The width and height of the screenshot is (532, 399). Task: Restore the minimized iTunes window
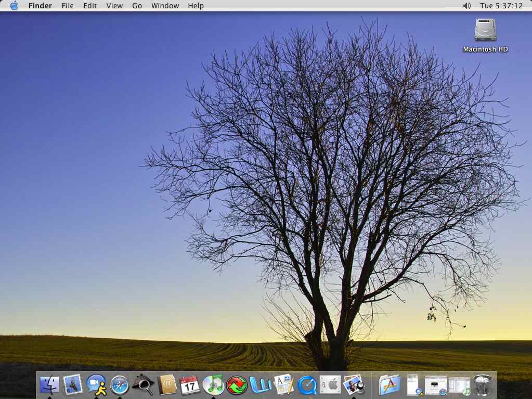tap(459, 386)
